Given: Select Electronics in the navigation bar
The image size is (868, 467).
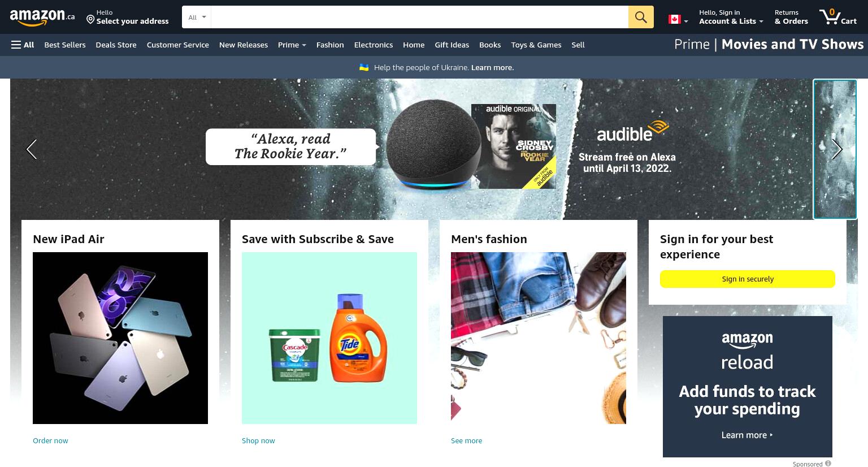Looking at the screenshot, I should pos(373,45).
